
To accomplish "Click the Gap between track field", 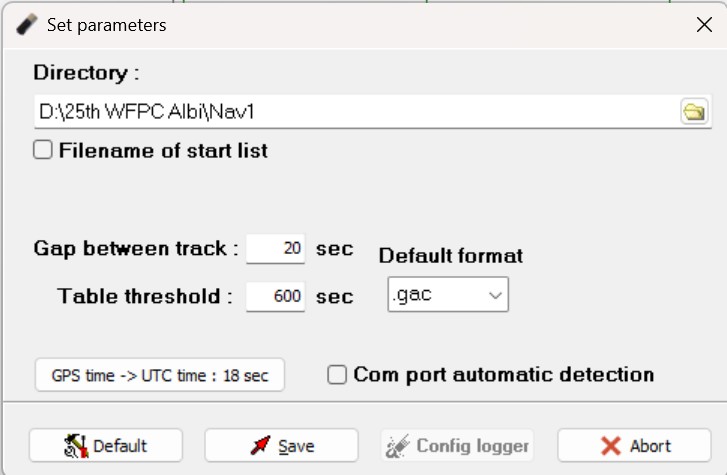I will [277, 249].
